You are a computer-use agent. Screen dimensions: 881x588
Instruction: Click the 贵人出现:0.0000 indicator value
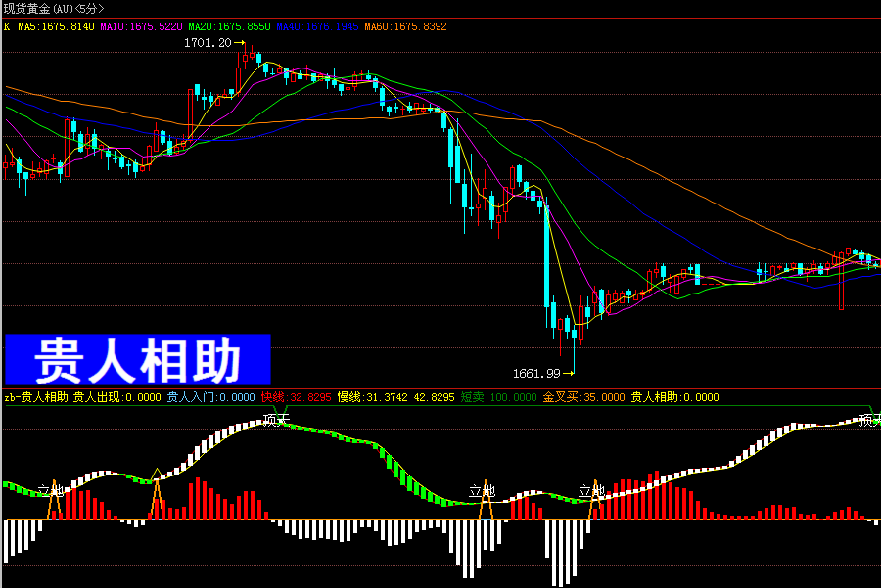(116, 397)
